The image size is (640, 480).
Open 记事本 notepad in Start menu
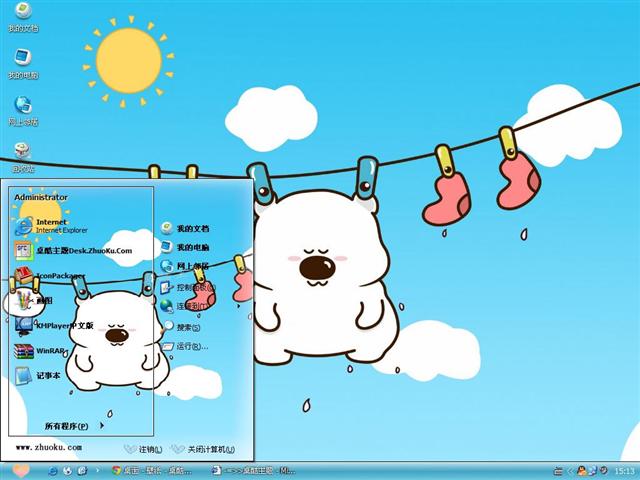(x=38, y=376)
